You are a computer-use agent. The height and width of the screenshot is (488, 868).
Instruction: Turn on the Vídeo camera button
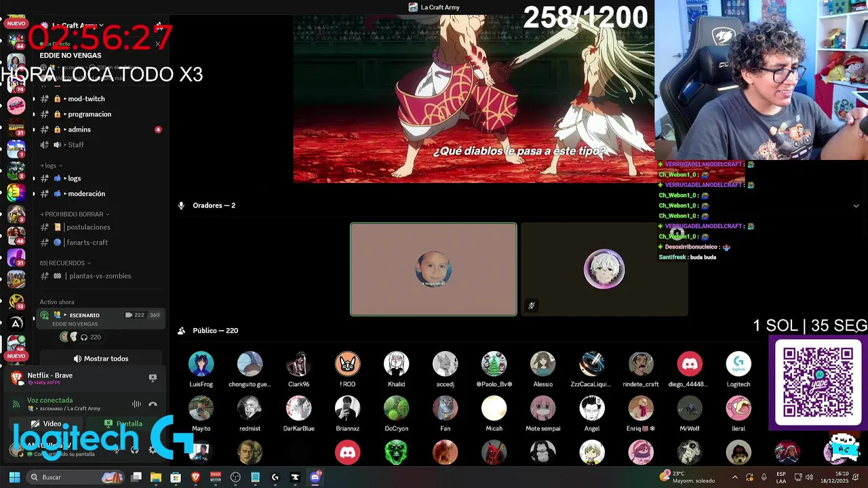coord(46,424)
